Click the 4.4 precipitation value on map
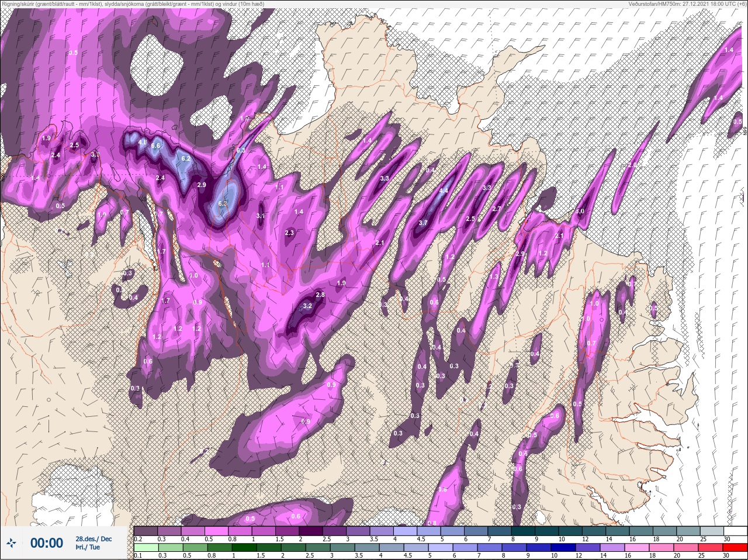 point(443,191)
